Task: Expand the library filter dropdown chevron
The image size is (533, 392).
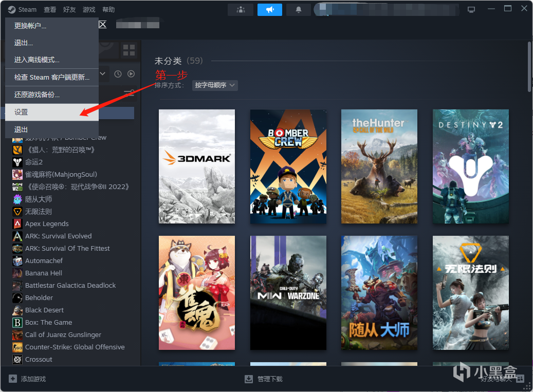Action: [103, 73]
